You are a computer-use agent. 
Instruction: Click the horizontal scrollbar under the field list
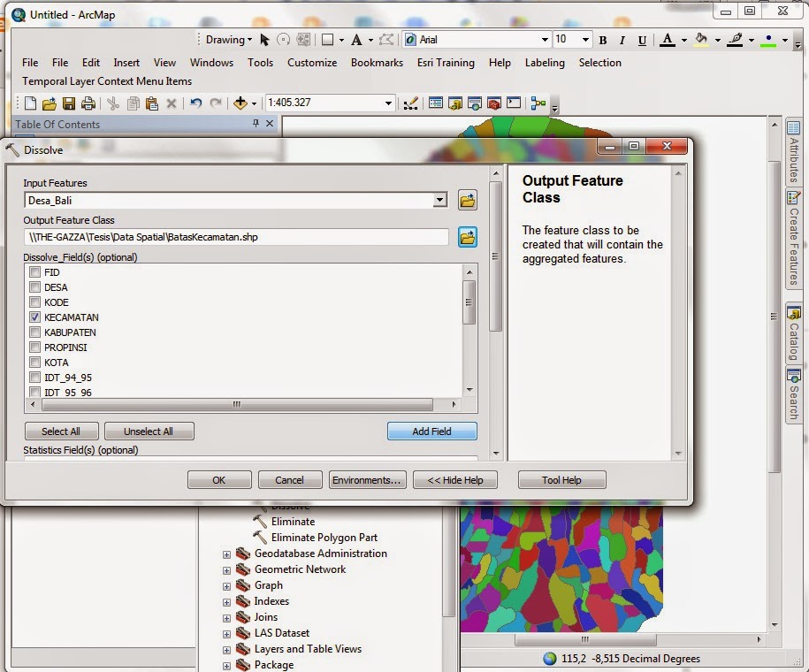pyautogui.click(x=239, y=405)
